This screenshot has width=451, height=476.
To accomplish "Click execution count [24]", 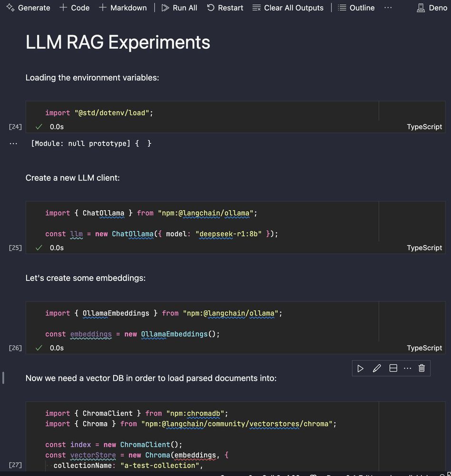I will 15,127.
